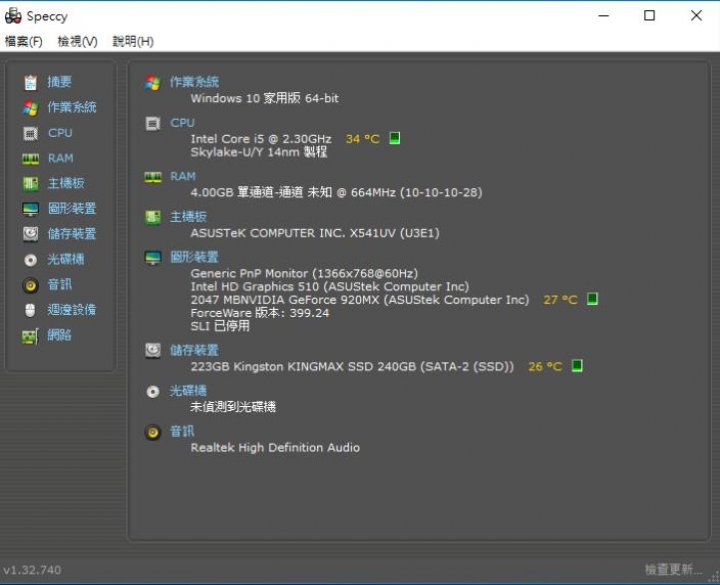The image size is (720, 585).
Task: Open the 說明(H) menu
Action: (133, 41)
